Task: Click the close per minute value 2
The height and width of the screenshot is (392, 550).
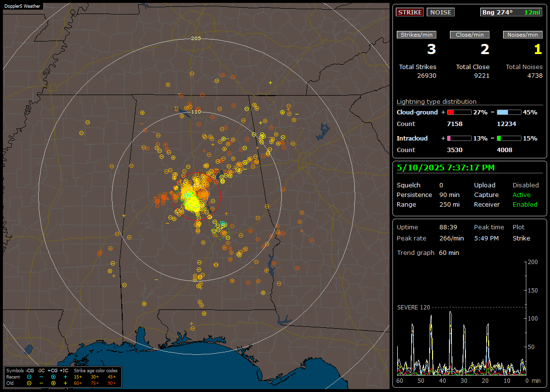Action: [485, 49]
